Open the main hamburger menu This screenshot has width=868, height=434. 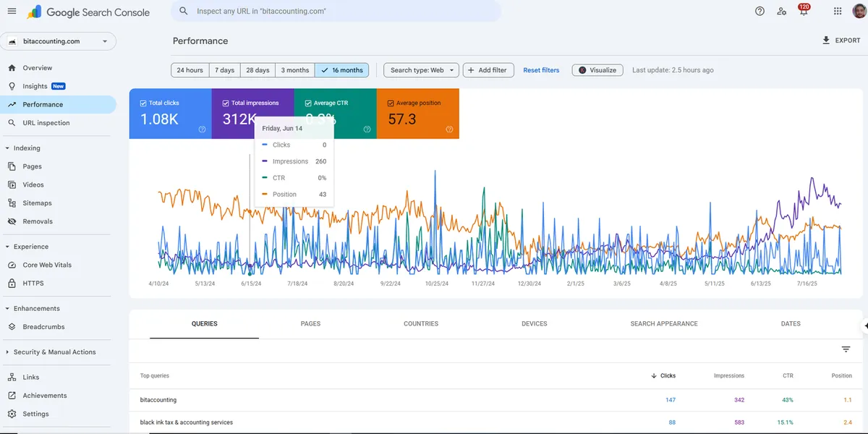click(12, 12)
